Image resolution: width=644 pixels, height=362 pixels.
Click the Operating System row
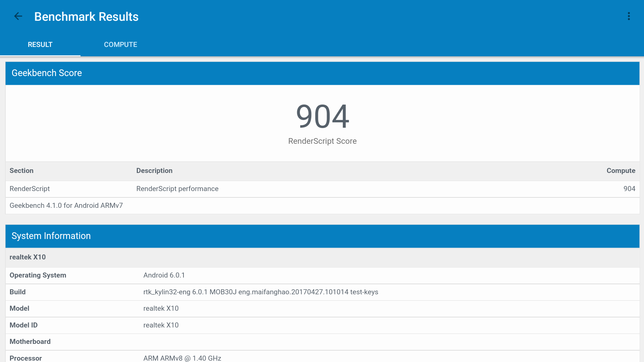pos(38,275)
